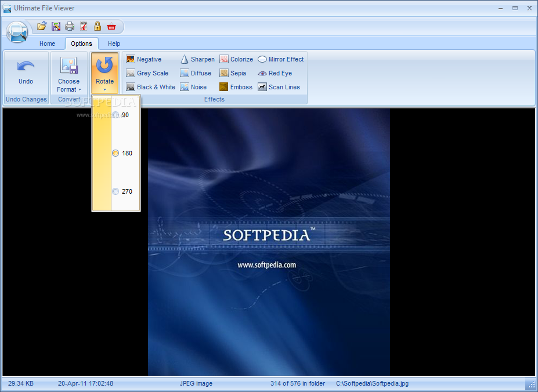The image size is (538, 392).
Task: Select the 270 degree rotation option
Action: tap(122, 191)
